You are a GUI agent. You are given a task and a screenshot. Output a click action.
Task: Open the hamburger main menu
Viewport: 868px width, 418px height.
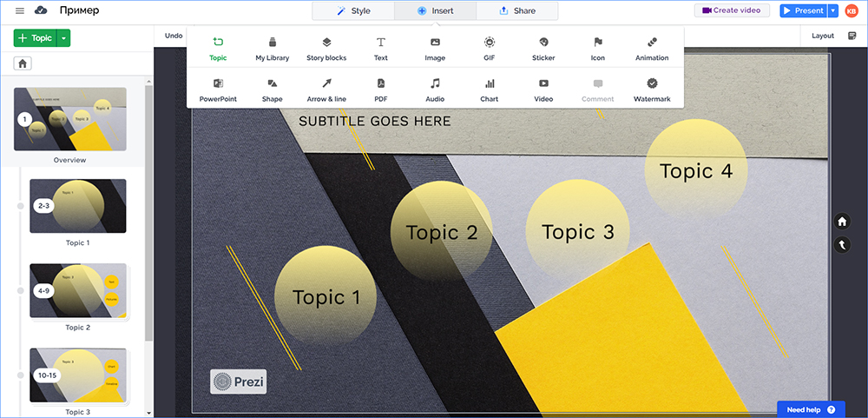click(20, 10)
